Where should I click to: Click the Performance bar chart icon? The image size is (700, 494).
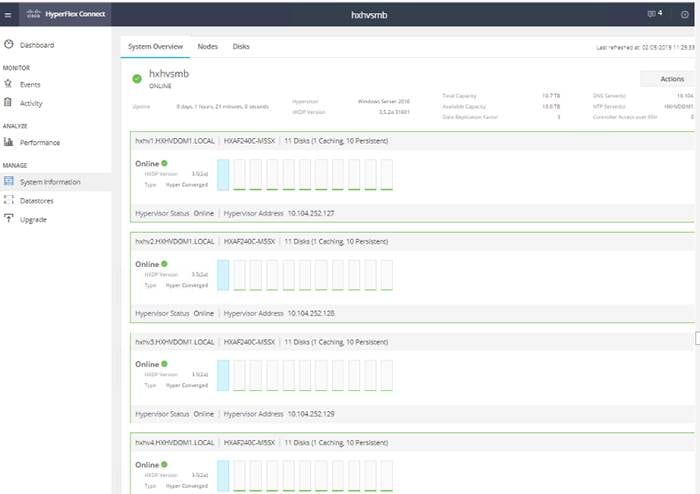[x=8, y=141]
